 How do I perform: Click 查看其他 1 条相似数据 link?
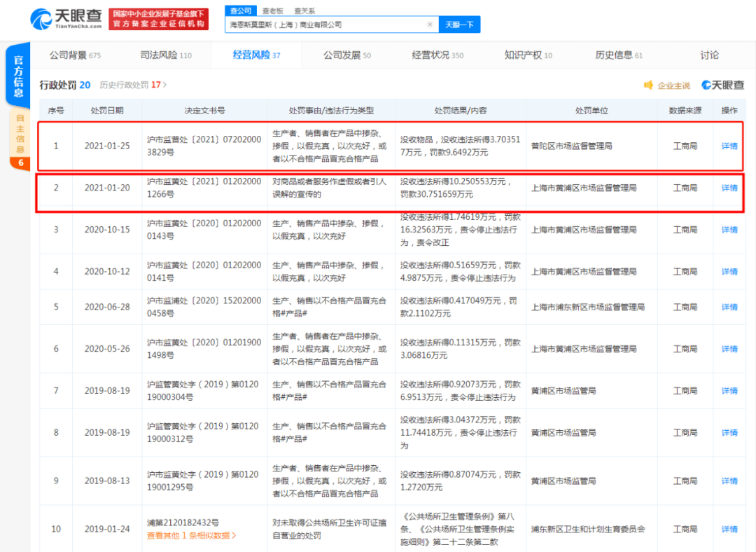(x=191, y=536)
